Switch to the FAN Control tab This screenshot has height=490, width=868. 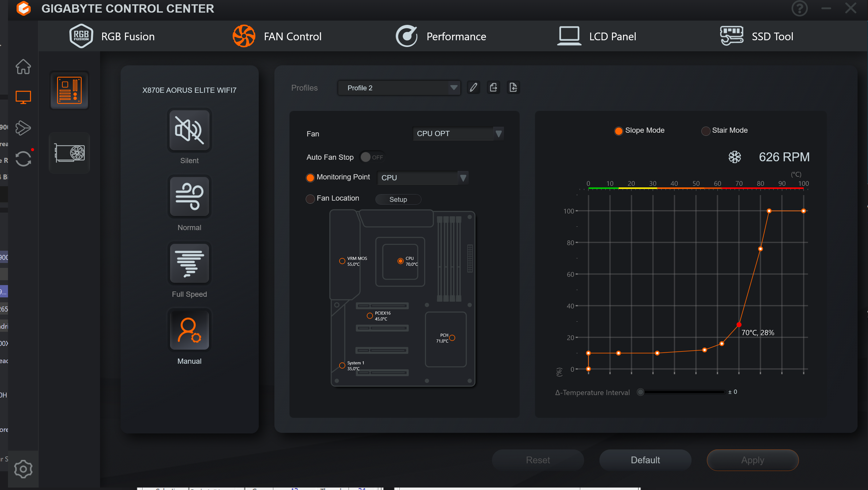pos(277,36)
